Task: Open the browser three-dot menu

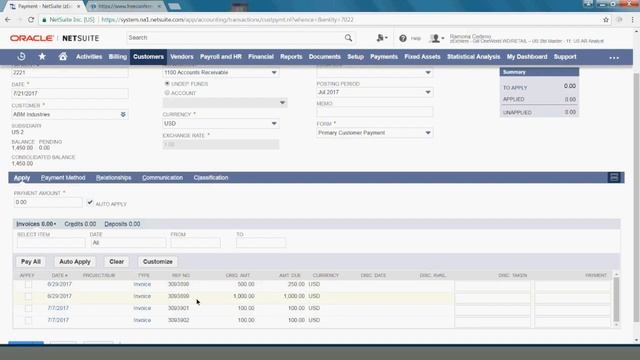Action: 633,20
